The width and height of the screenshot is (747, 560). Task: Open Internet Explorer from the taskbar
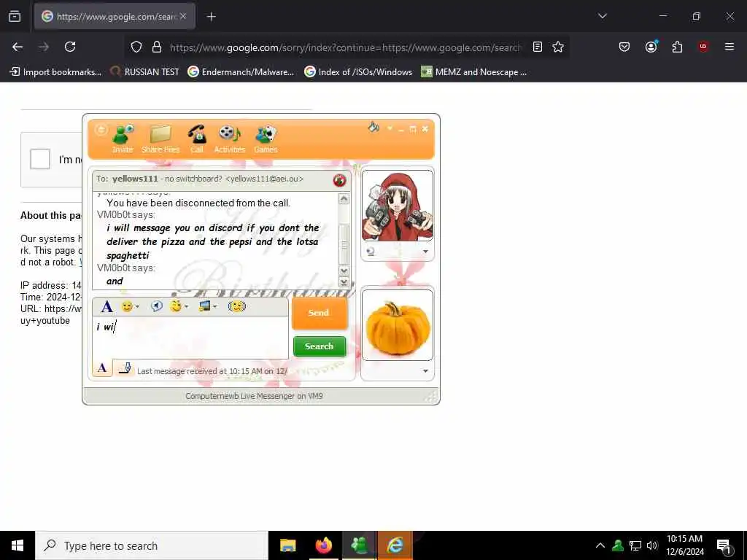[395, 545]
